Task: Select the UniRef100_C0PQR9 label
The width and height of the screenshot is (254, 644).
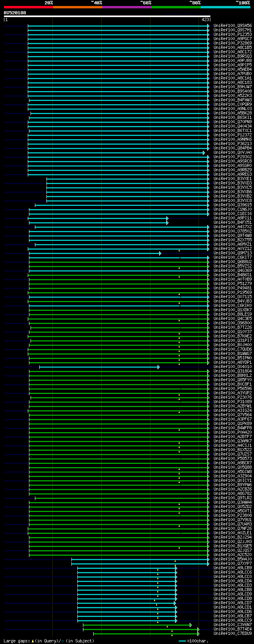Action: pos(233,105)
